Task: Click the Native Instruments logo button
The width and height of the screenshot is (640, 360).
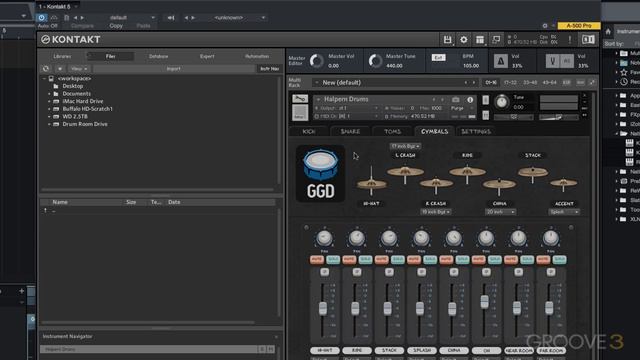Action: 588,40
